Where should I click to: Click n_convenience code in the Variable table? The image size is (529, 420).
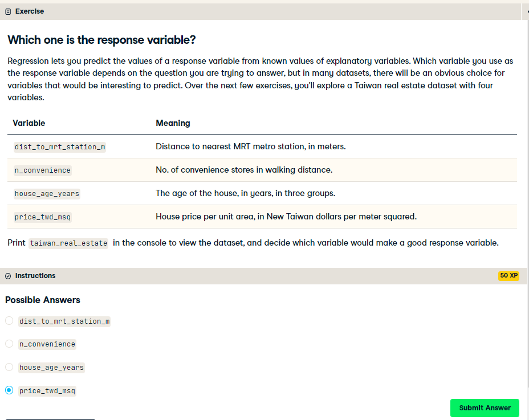[43, 170]
